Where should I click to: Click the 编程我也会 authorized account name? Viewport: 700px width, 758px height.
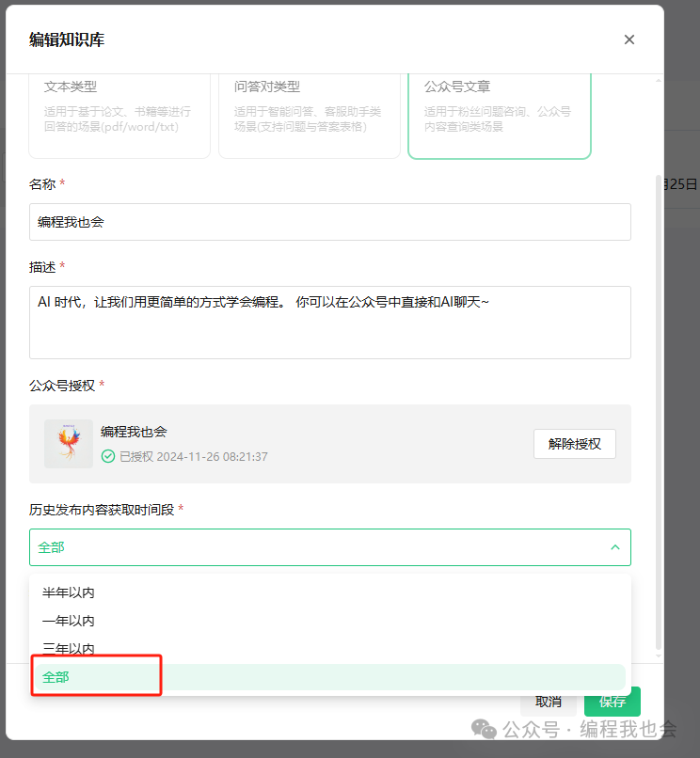coord(134,432)
